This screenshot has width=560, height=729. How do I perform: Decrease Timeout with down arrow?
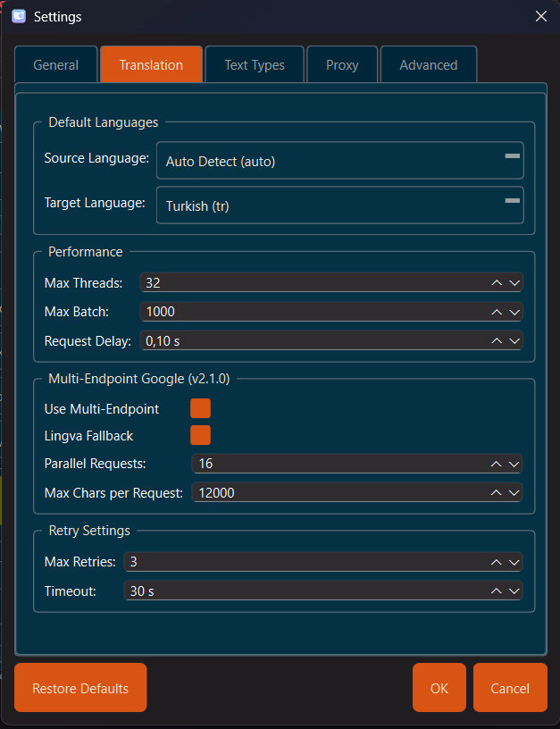(514, 591)
